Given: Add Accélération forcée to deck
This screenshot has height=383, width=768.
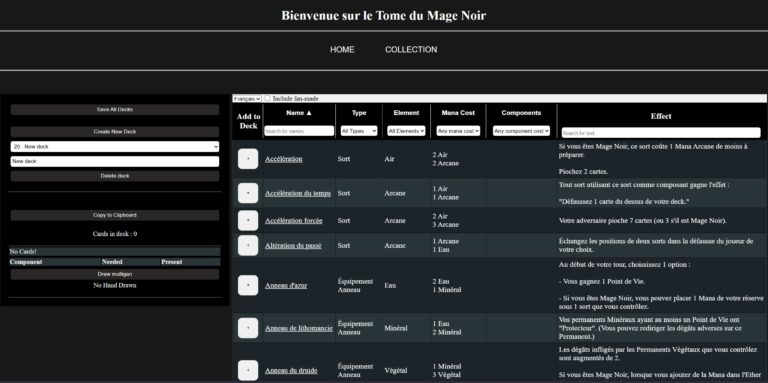Looking at the screenshot, I should coord(248,220).
